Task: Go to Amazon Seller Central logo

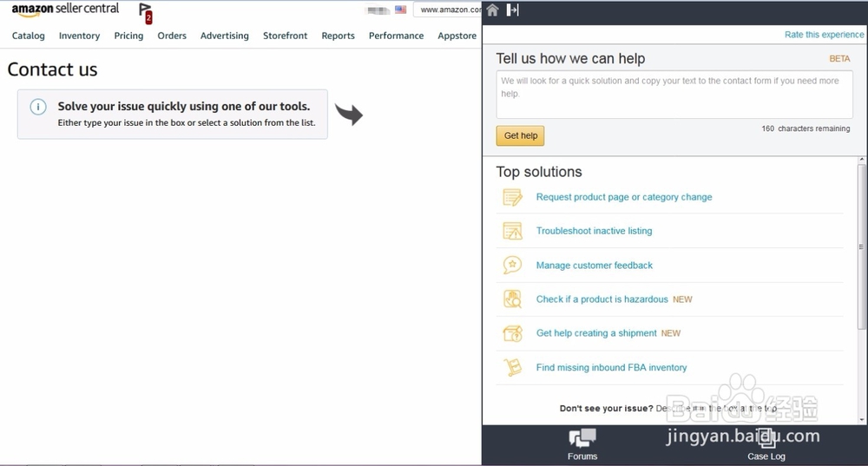Action: [65, 10]
